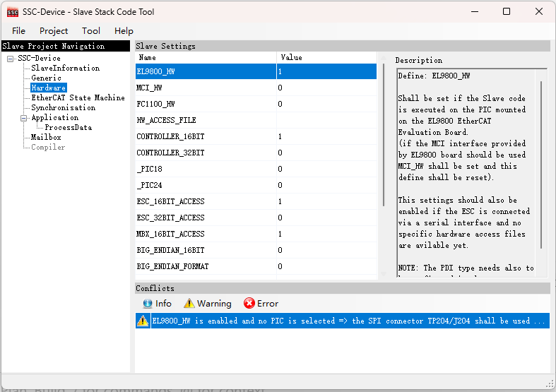
Task: Open the Project menu
Action: click(54, 31)
